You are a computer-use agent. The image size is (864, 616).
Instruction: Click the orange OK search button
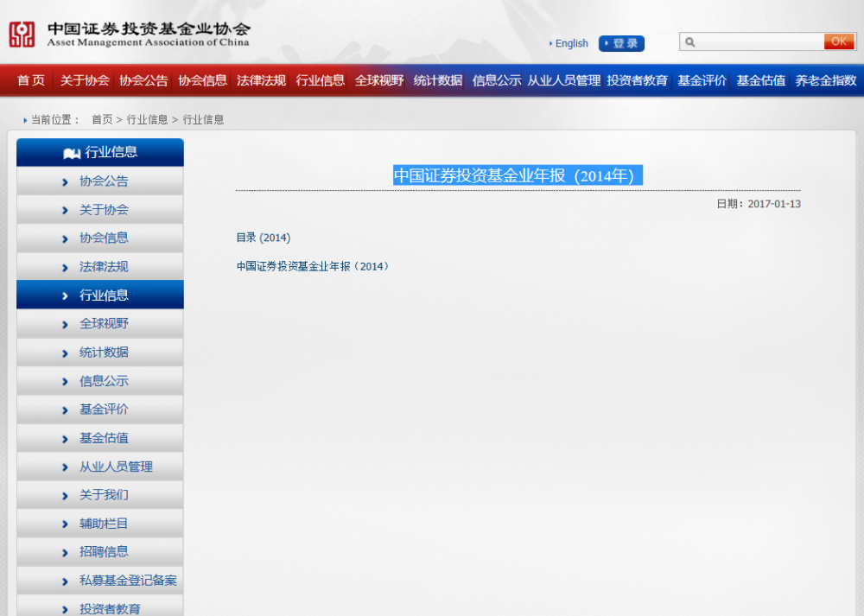coord(839,41)
